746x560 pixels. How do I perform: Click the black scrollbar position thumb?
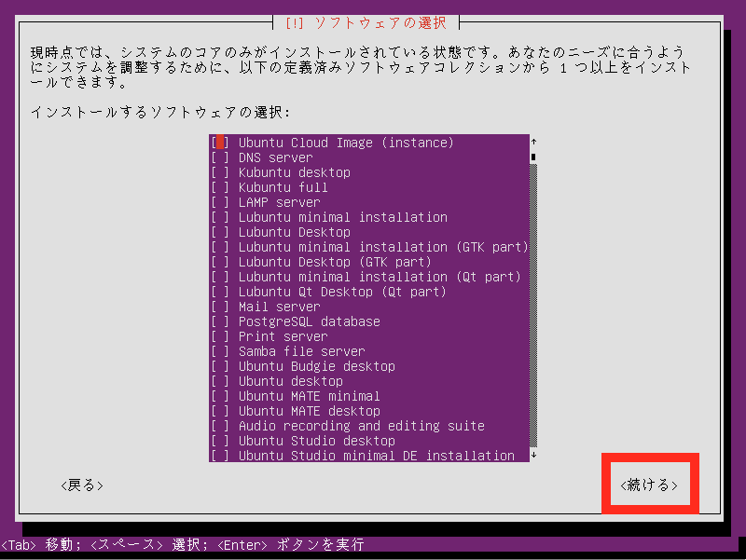tap(533, 157)
